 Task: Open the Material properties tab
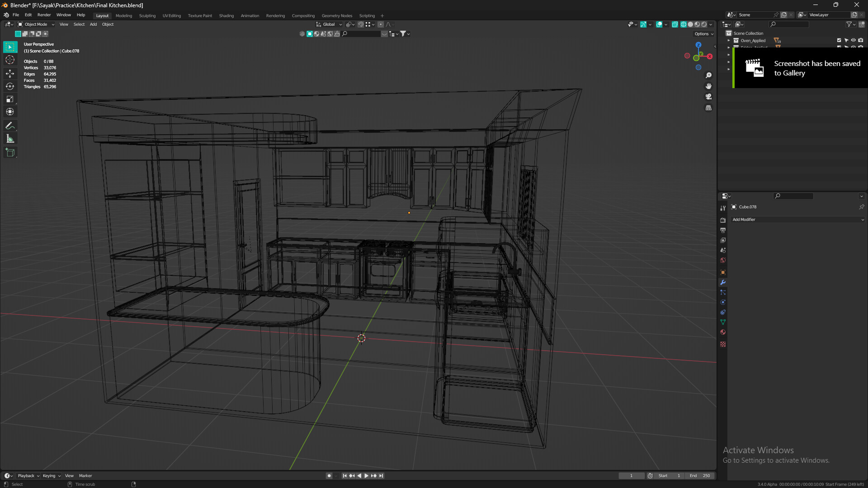[723, 332]
